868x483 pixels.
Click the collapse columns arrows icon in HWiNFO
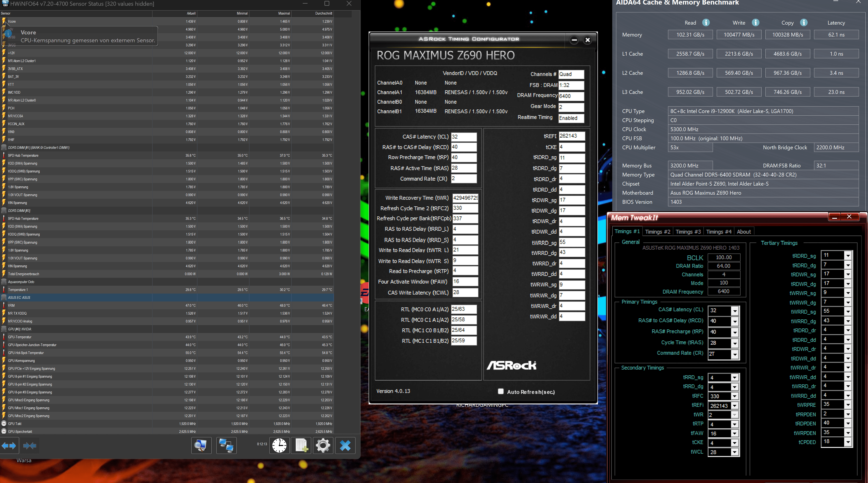[x=30, y=445]
